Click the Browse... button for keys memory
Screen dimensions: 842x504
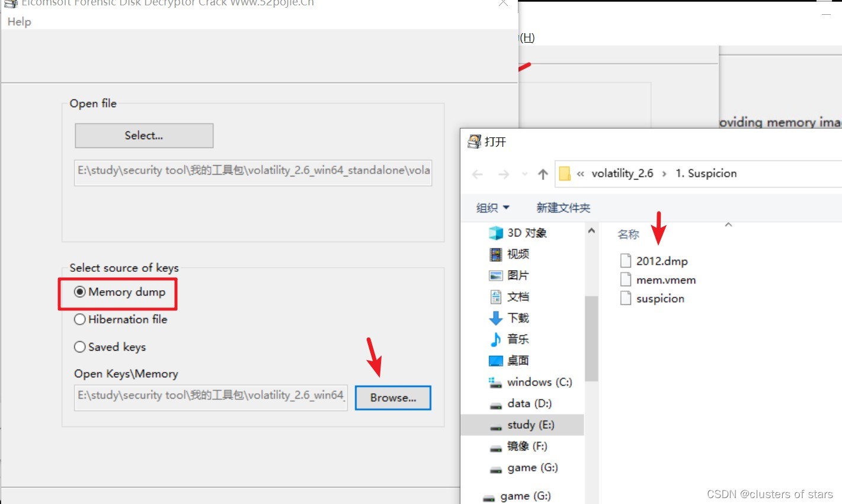tap(392, 397)
